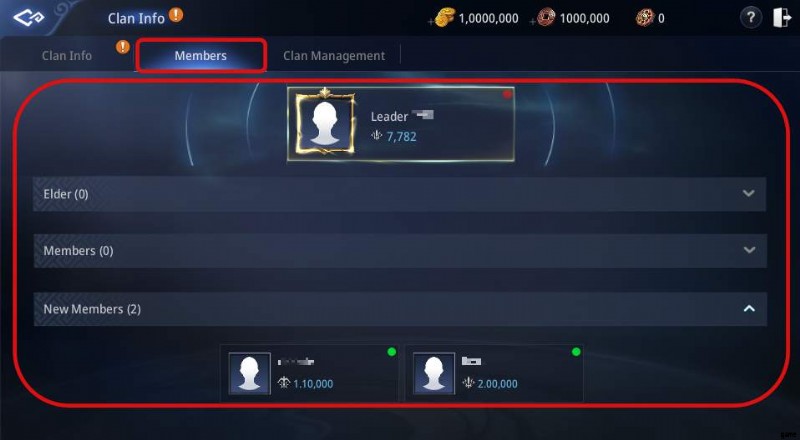Click the orange alert badge beside Clan Info title

(x=176, y=15)
